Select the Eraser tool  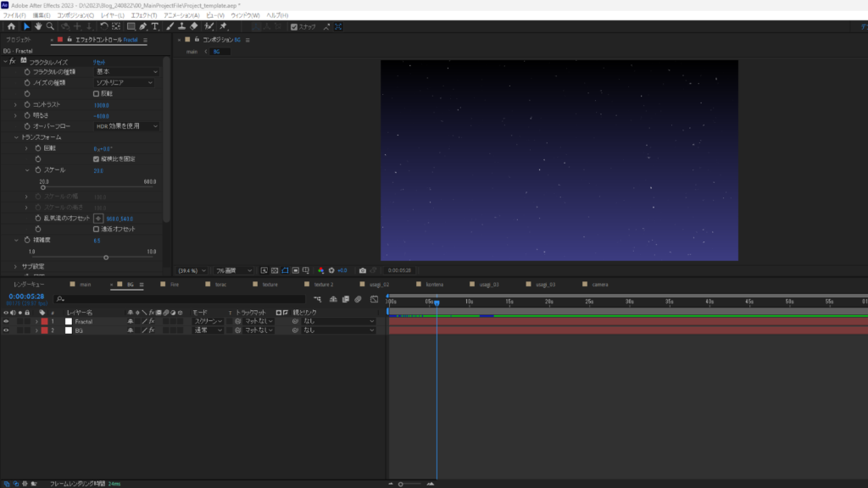(194, 27)
